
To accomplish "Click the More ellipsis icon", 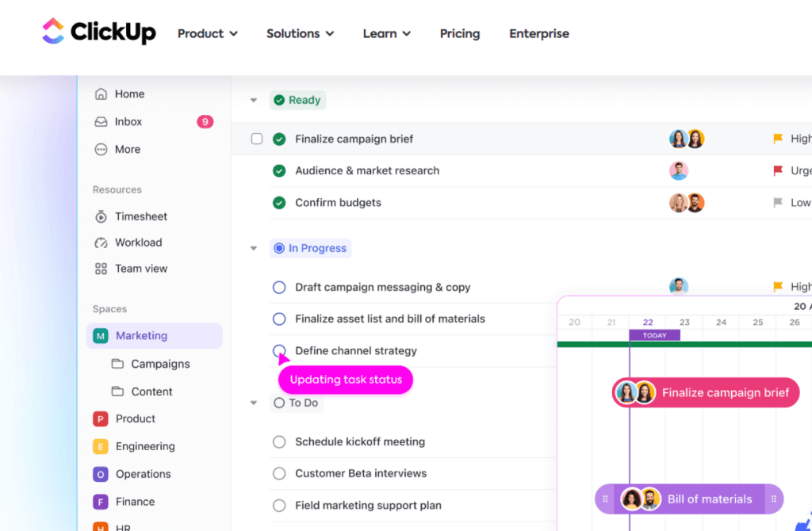I will (x=101, y=150).
